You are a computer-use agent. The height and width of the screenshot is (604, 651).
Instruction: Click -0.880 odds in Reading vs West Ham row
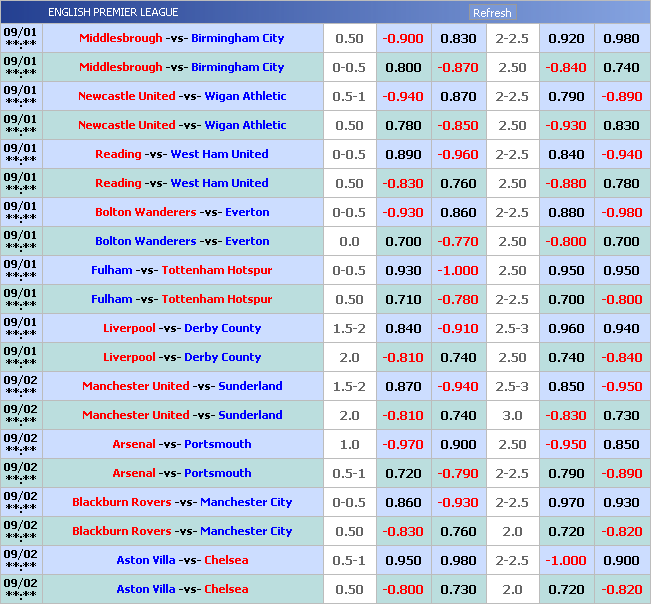[x=566, y=184]
